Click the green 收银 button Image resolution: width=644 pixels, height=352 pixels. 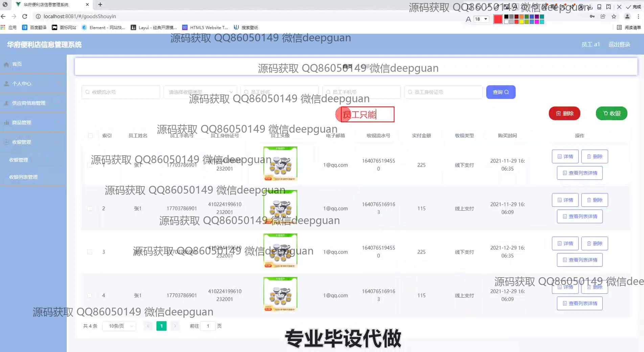(x=611, y=113)
